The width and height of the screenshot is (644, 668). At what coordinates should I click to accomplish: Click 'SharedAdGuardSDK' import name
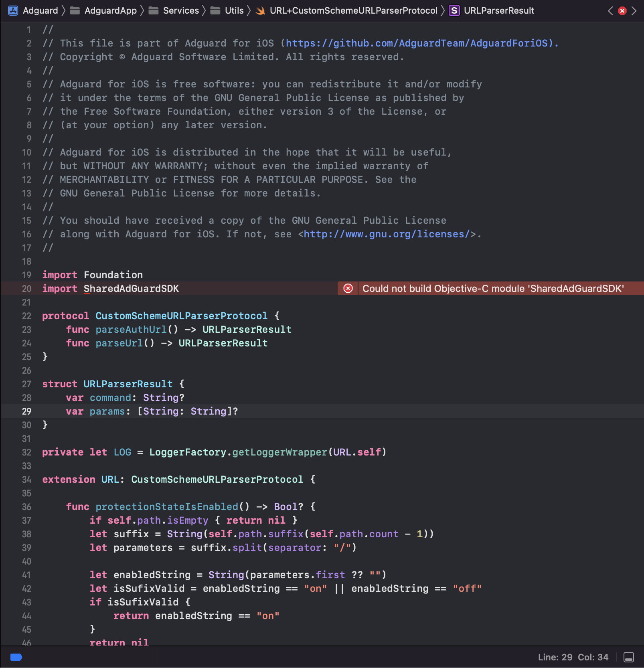[131, 289]
